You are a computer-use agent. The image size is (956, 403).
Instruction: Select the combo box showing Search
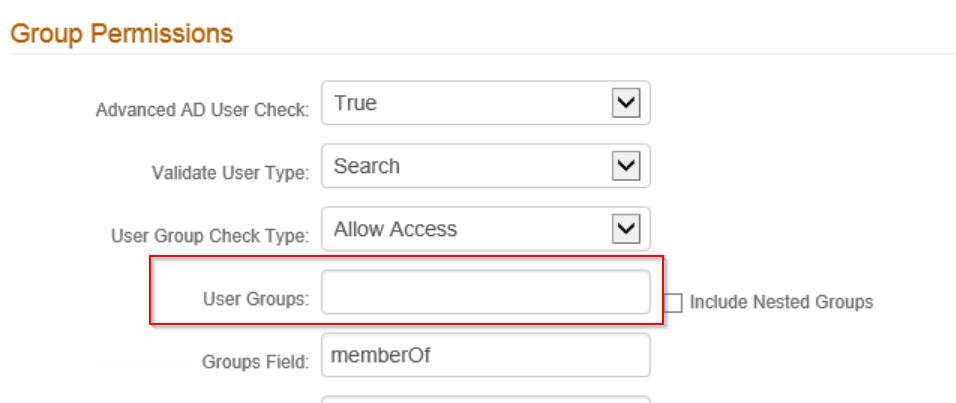(486, 166)
